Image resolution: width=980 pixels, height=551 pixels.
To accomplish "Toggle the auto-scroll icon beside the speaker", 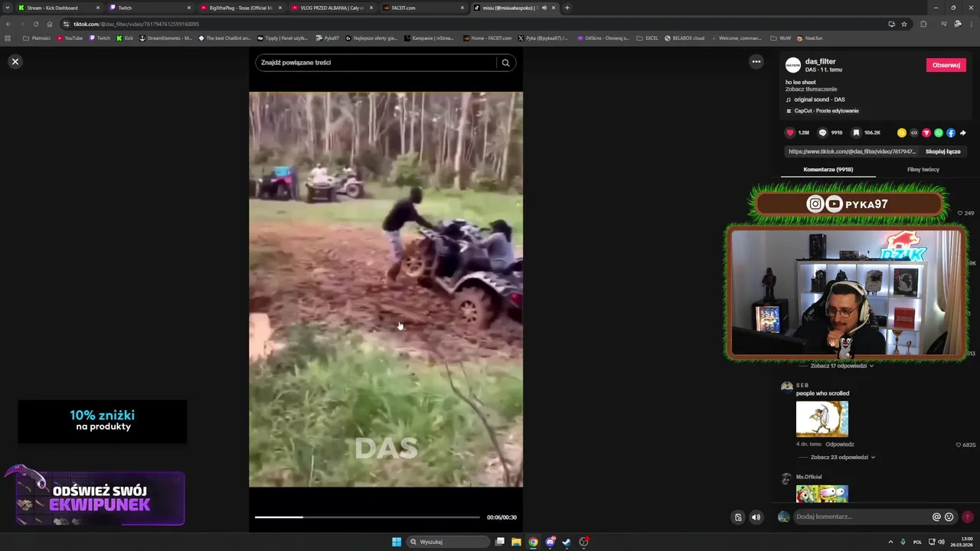I will tap(737, 517).
